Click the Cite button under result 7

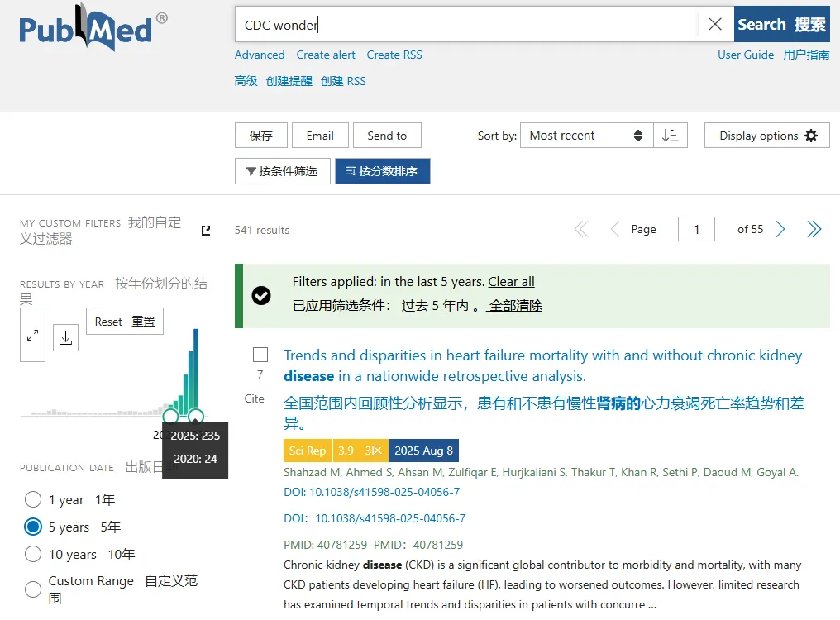click(254, 398)
